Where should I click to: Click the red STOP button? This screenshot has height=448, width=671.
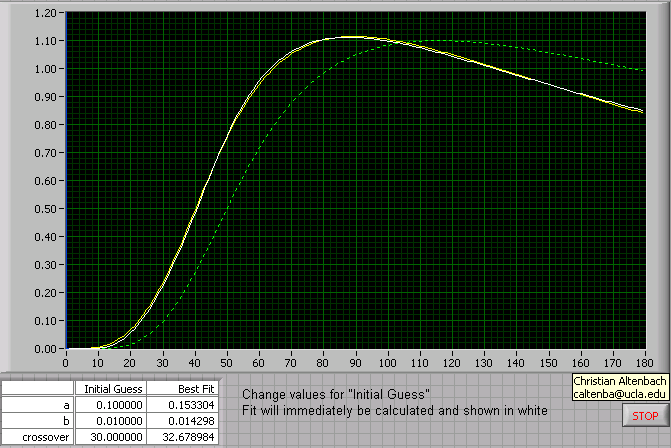point(645,416)
